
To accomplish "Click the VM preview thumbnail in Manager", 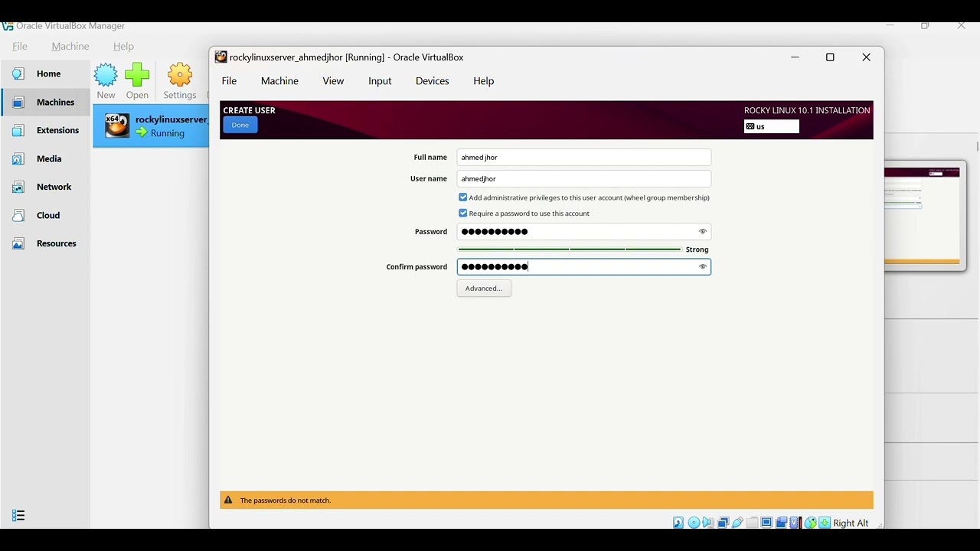I will click(x=922, y=216).
